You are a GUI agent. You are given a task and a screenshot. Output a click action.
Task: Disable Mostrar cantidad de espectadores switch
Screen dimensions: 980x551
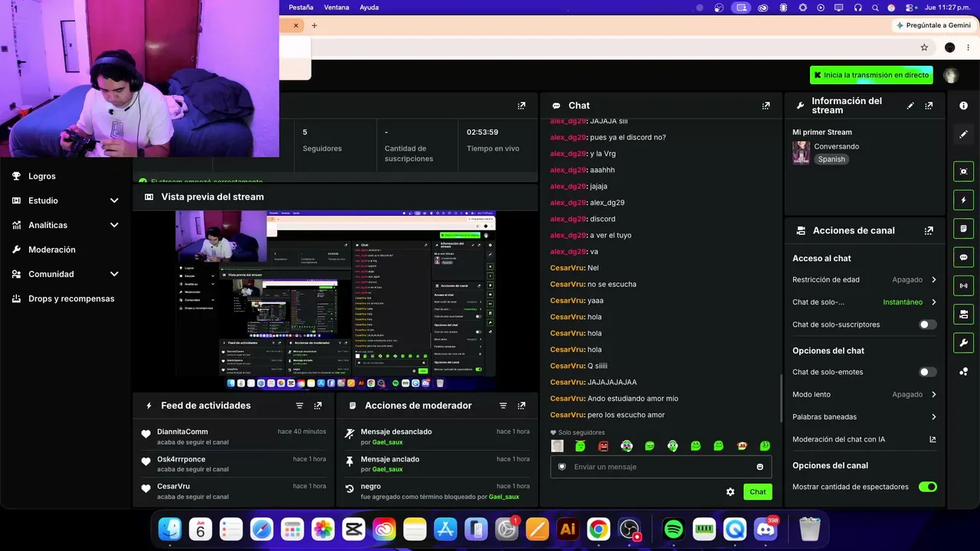tap(928, 487)
